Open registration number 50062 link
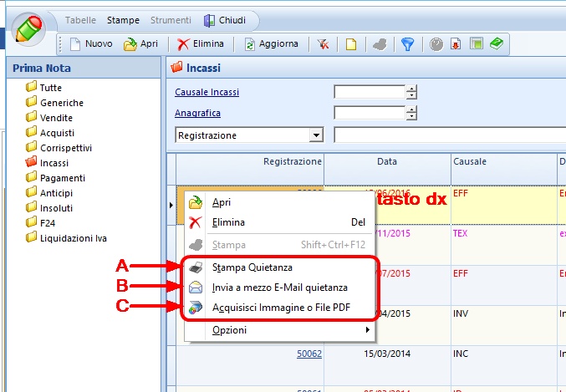Screen dimensions: 566x392 click(x=308, y=354)
